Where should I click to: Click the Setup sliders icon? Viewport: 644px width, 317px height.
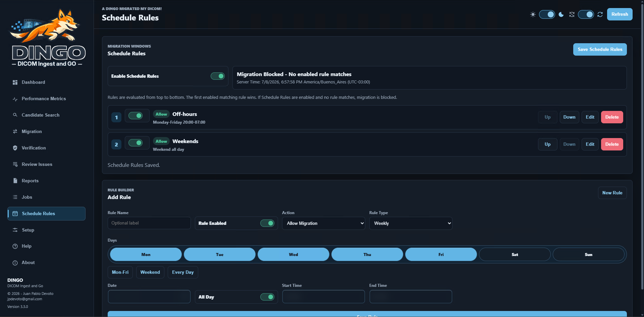[15, 230]
